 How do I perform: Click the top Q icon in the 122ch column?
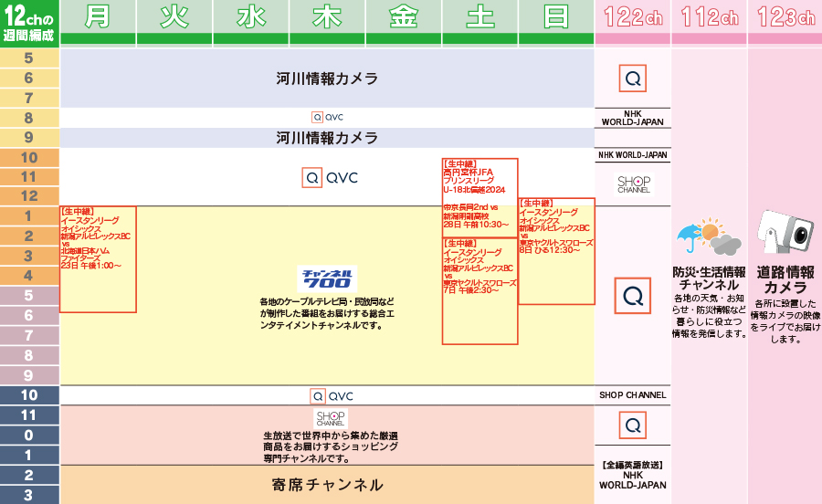coord(632,79)
